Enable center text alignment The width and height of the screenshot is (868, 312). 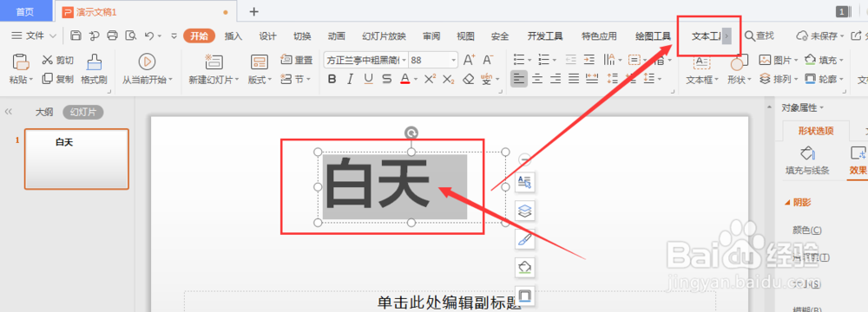coord(537,79)
